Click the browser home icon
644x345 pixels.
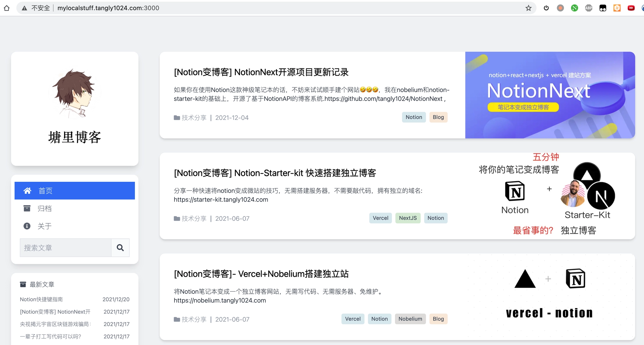[x=7, y=8]
